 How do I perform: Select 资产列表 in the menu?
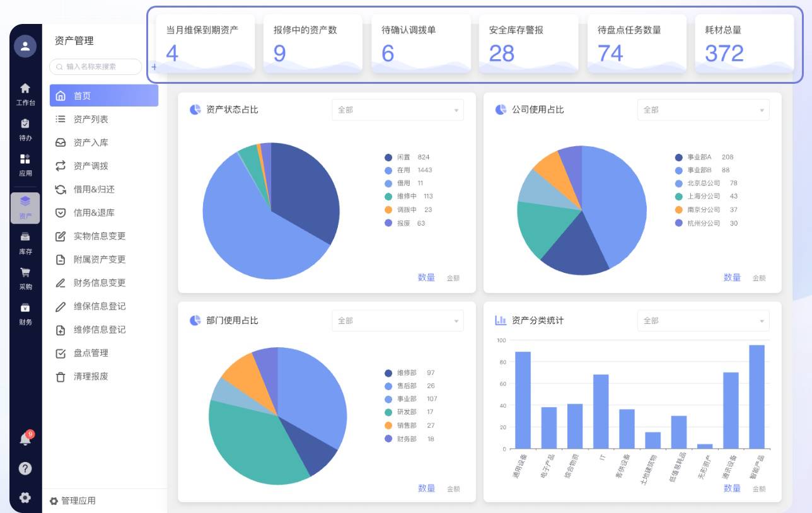tap(91, 119)
